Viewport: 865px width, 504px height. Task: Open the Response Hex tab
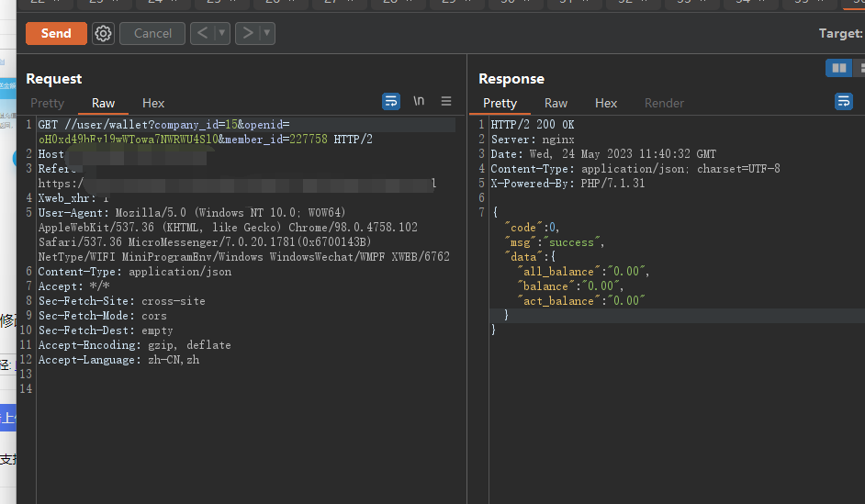tap(606, 103)
